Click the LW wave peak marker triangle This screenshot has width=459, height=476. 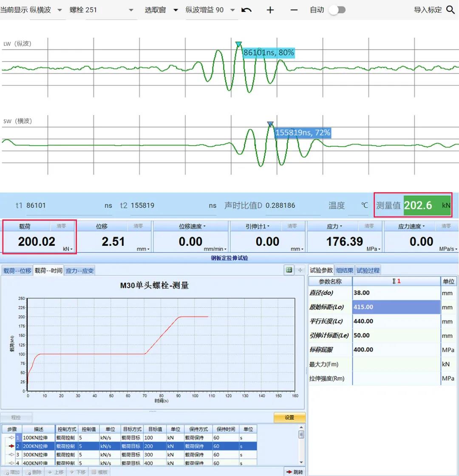pos(238,44)
